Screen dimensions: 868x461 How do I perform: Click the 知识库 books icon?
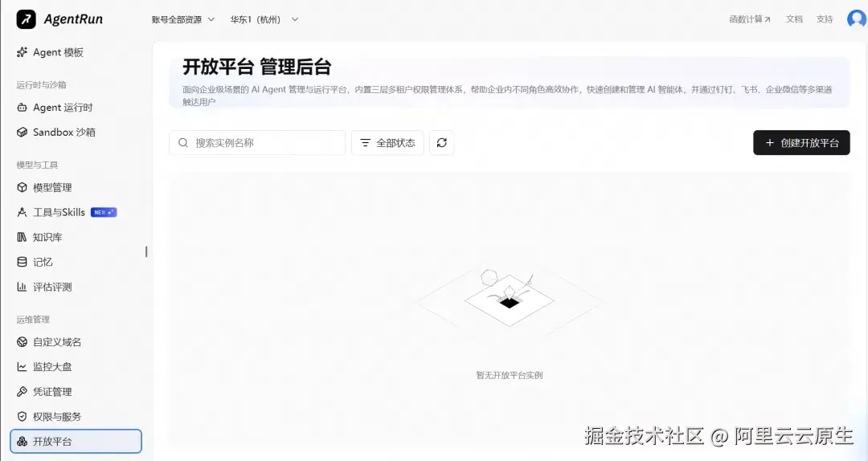(22, 238)
